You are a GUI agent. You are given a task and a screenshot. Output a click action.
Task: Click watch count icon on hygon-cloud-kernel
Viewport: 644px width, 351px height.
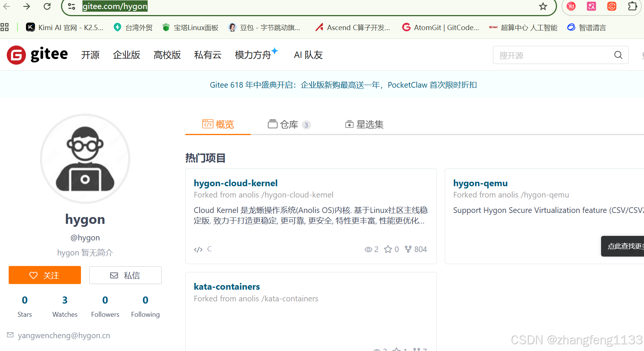coord(368,249)
